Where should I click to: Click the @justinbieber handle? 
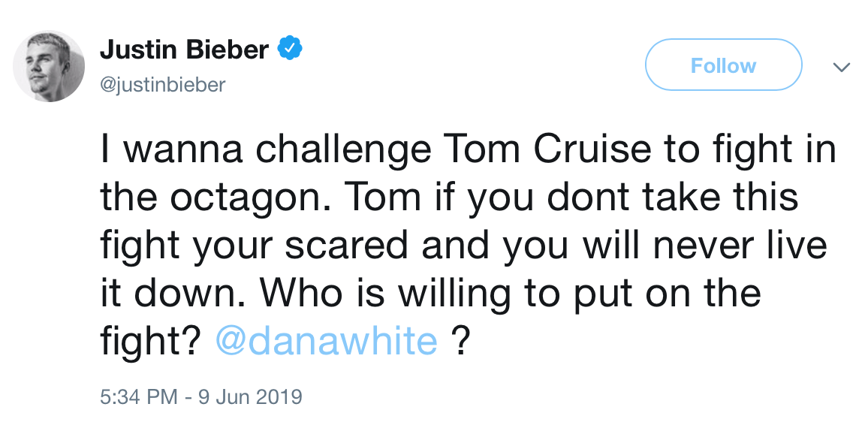[162, 85]
